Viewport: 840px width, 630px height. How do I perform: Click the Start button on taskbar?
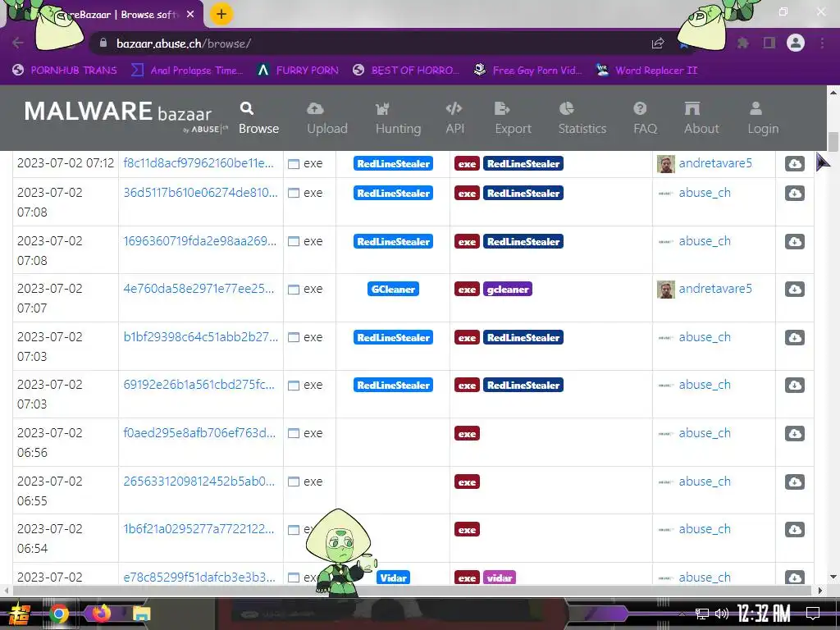19,614
